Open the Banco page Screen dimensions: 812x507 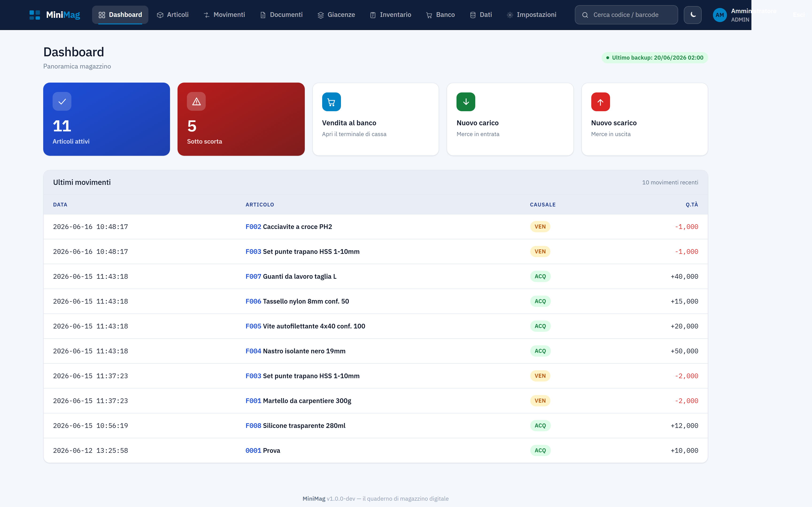440,15
